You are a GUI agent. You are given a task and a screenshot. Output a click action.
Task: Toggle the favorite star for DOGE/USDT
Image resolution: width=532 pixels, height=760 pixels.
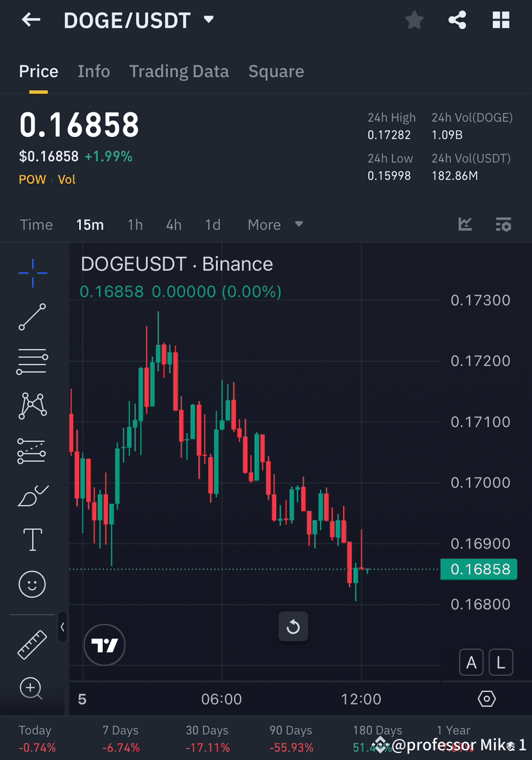tap(414, 20)
